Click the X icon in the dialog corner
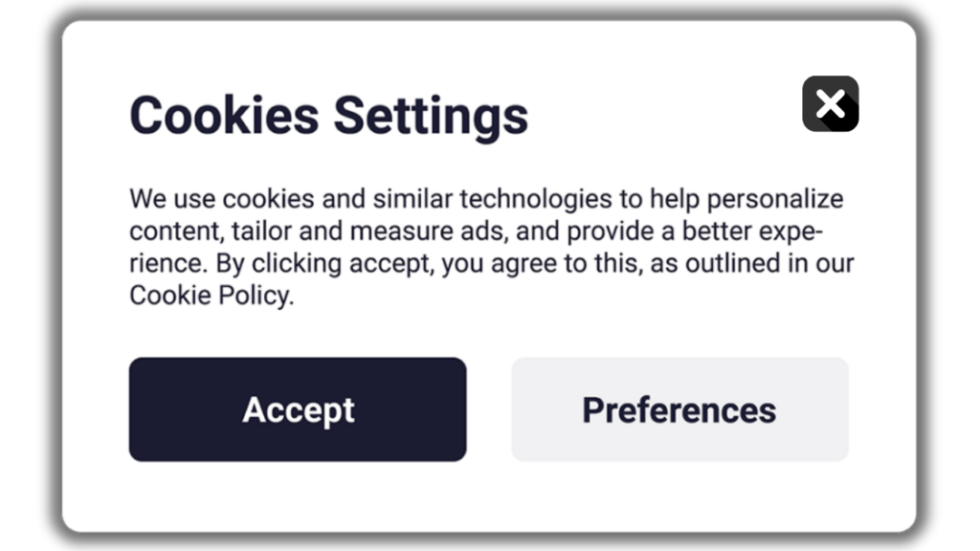This screenshot has width=980, height=551. tap(830, 103)
